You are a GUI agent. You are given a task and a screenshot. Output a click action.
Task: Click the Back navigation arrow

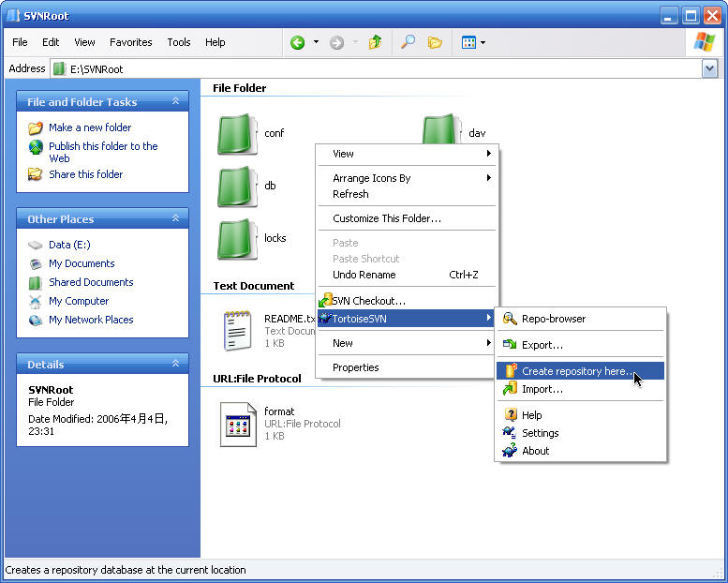click(x=298, y=42)
